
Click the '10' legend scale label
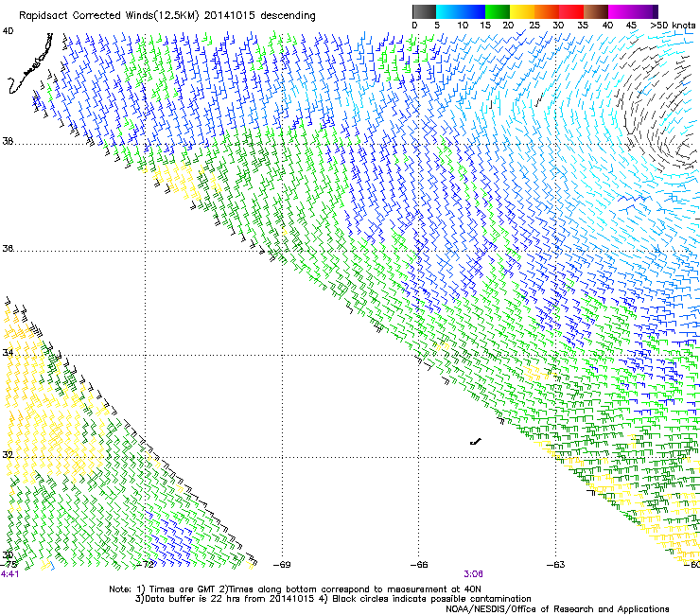click(x=463, y=26)
